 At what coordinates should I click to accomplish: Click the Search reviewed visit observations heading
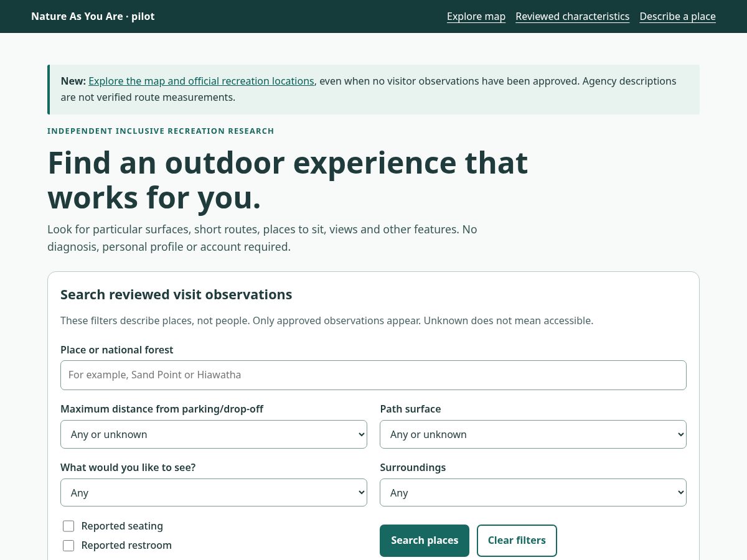[x=176, y=294]
